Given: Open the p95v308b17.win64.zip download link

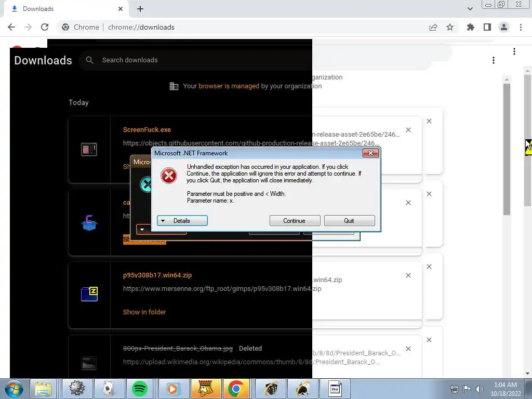Looking at the screenshot, I should 157,275.
